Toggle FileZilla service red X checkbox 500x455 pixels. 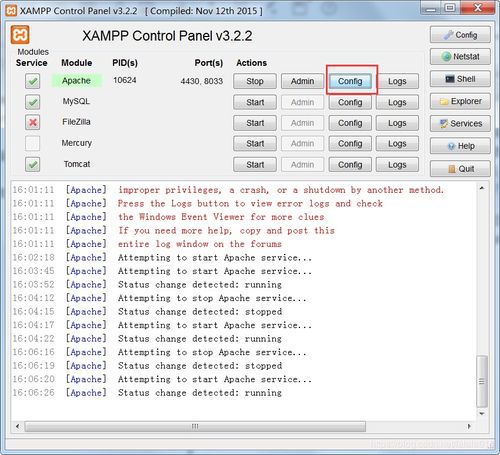[32, 123]
